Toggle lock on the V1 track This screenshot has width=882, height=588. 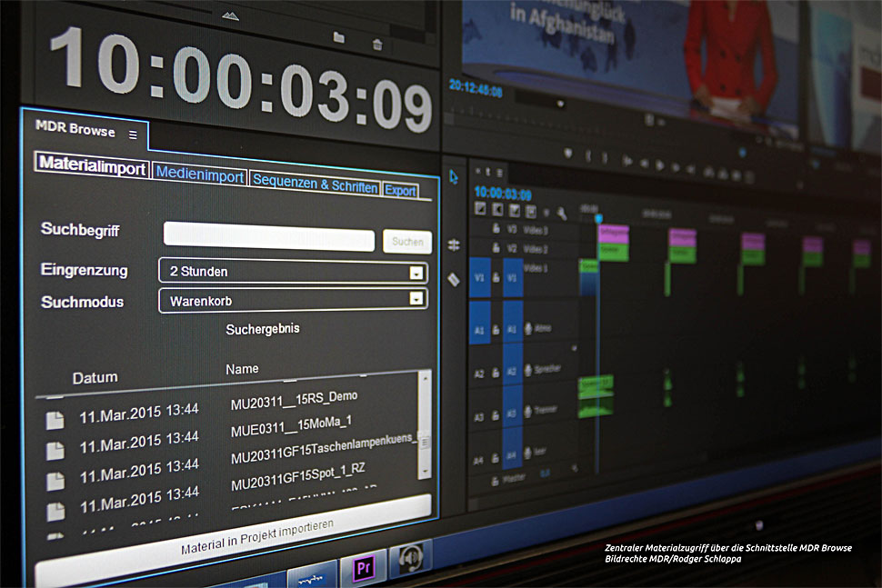pyautogui.click(x=496, y=277)
